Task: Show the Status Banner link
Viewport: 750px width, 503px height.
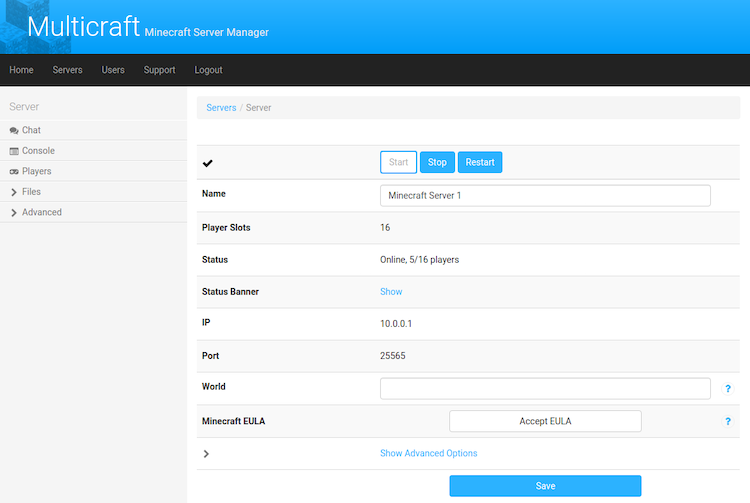Action: 391,292
